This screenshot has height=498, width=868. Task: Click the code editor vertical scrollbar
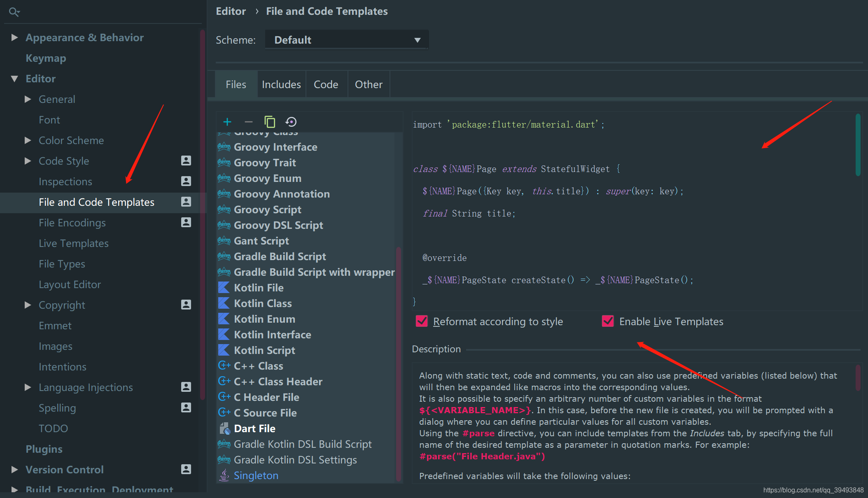tap(858, 145)
